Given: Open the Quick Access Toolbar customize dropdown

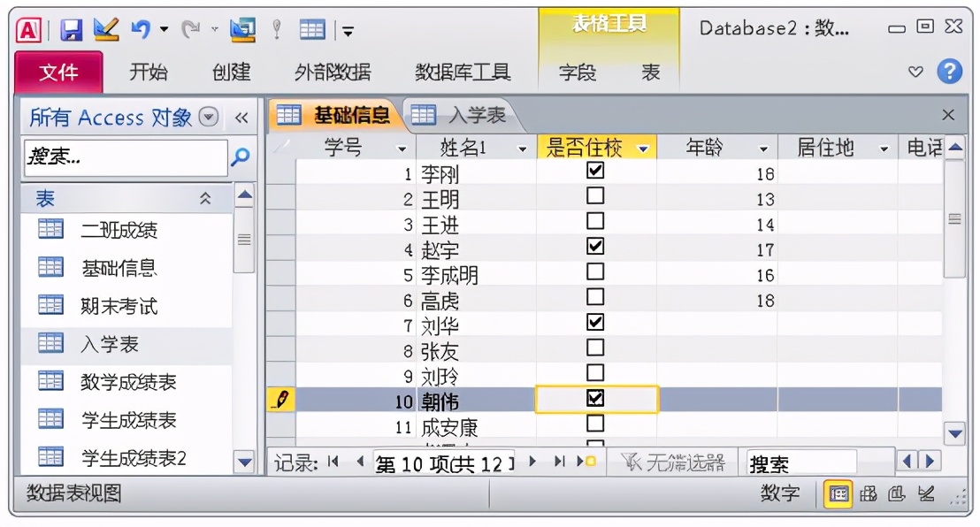Looking at the screenshot, I should tap(347, 28).
